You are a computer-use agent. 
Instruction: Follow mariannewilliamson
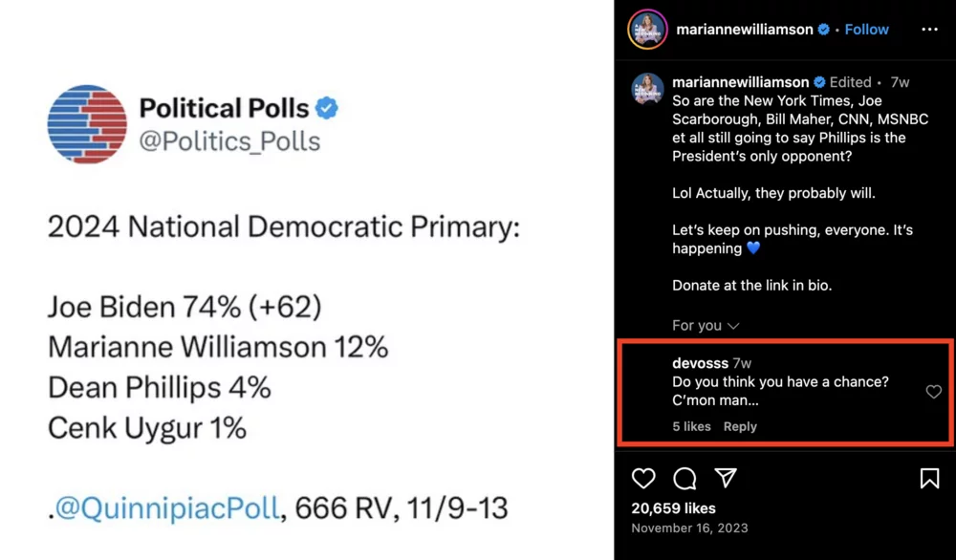click(867, 30)
